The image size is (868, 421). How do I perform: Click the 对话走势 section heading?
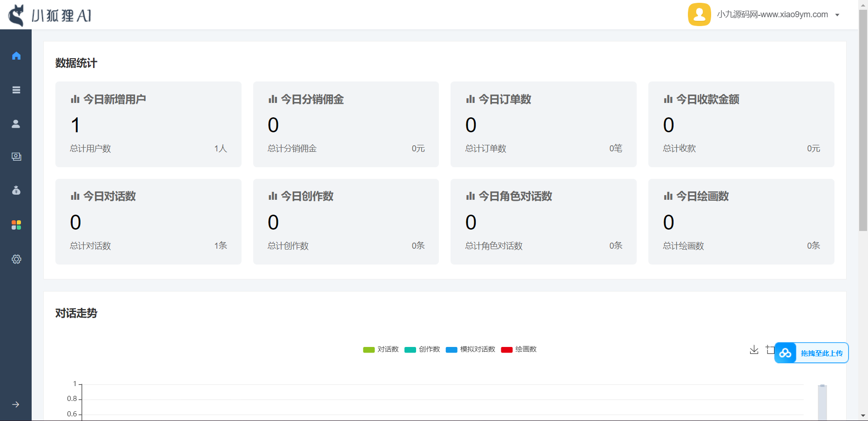76,313
